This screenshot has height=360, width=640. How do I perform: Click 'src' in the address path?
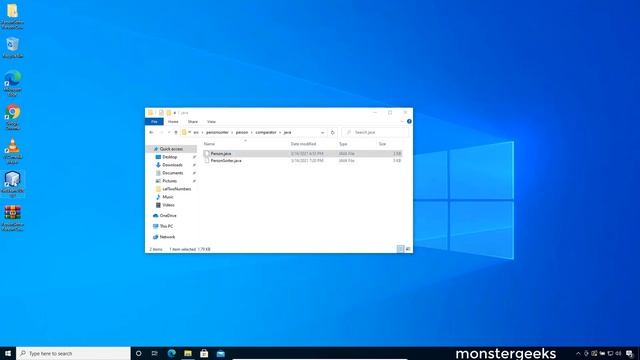(x=196, y=132)
